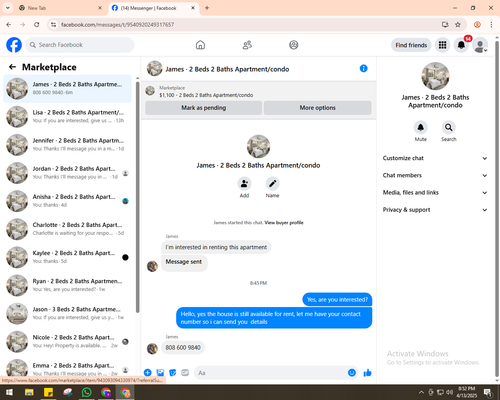The image size is (500, 400).
Task: Open the Friends icon in top nav
Action: (x=247, y=45)
